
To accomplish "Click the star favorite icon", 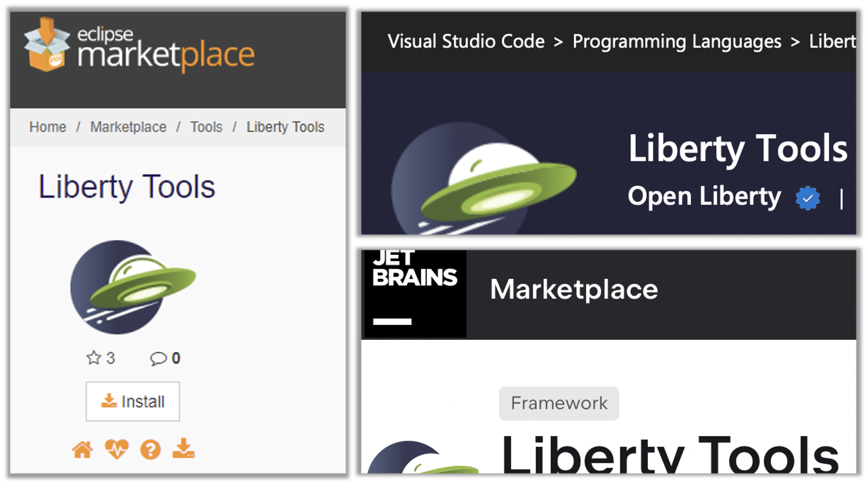I will [x=94, y=358].
